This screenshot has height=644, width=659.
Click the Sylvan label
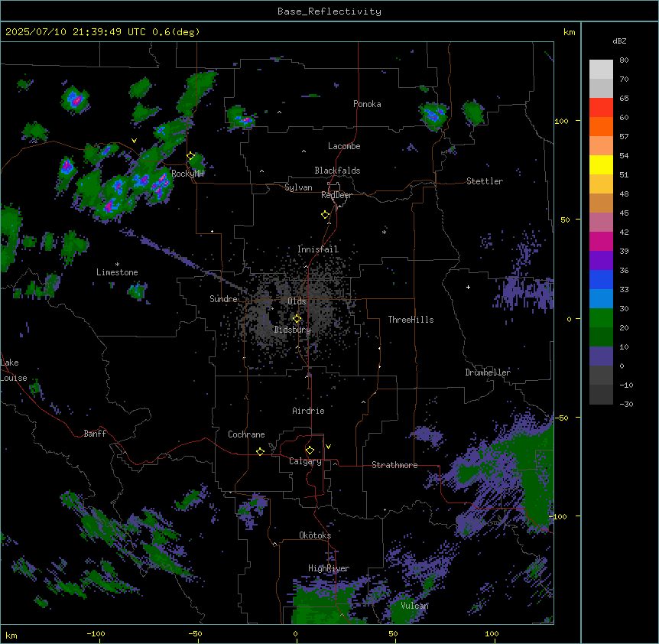[298, 187]
